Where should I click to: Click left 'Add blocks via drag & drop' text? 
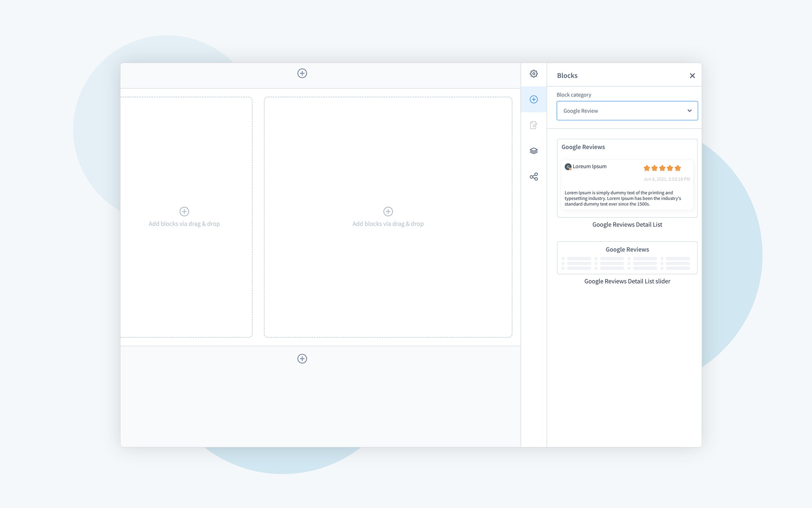click(184, 224)
